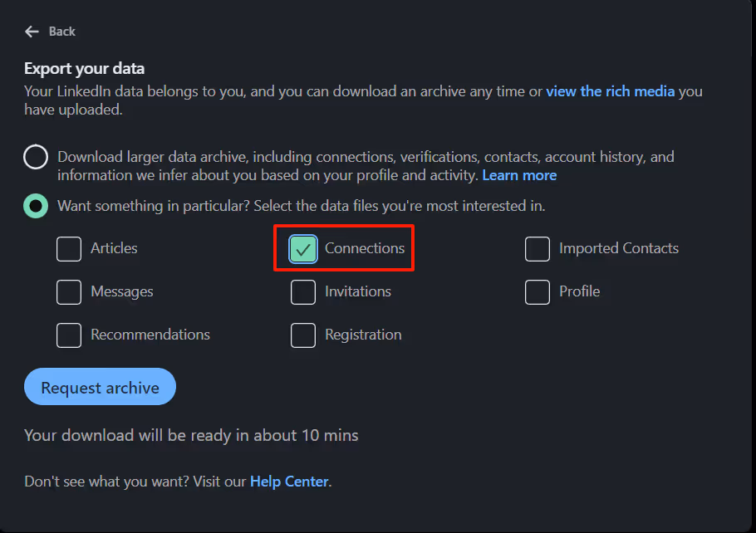Screen dimensions: 756x533
Task: Uncheck the Connections checkbox
Action: [x=303, y=248]
